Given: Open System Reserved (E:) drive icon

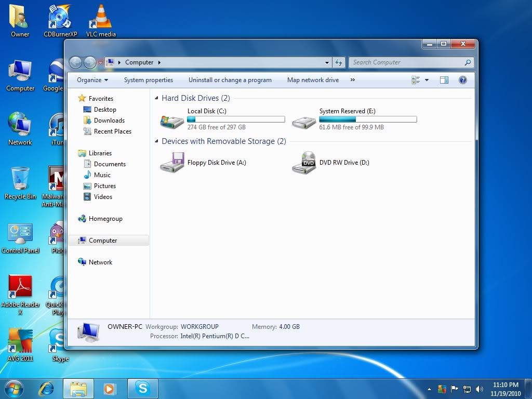Looking at the screenshot, I should point(303,122).
